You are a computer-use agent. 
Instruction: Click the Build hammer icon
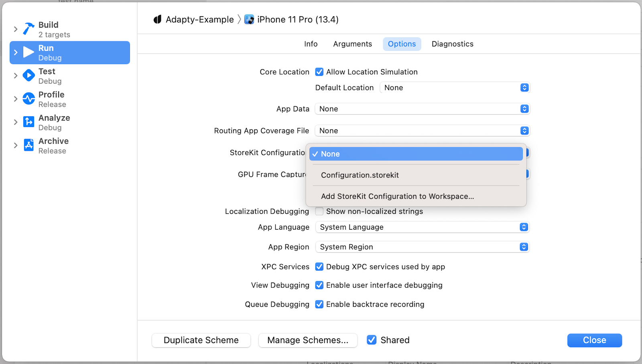pyautogui.click(x=28, y=29)
